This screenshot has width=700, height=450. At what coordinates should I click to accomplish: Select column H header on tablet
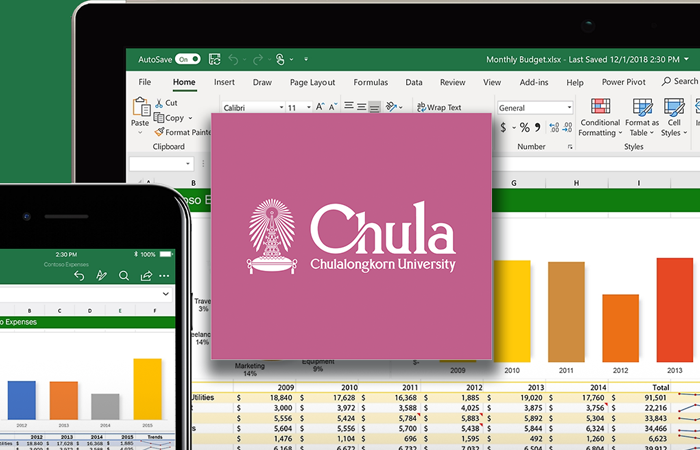[576, 183]
